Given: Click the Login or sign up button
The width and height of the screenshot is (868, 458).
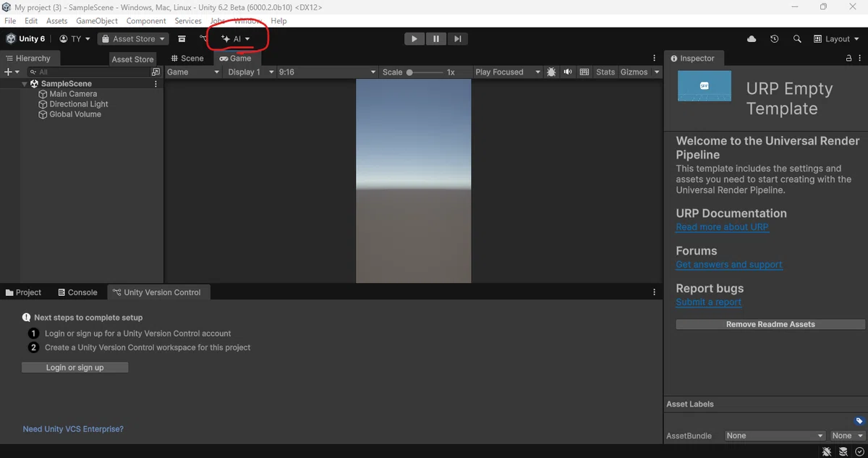Looking at the screenshot, I should [75, 368].
